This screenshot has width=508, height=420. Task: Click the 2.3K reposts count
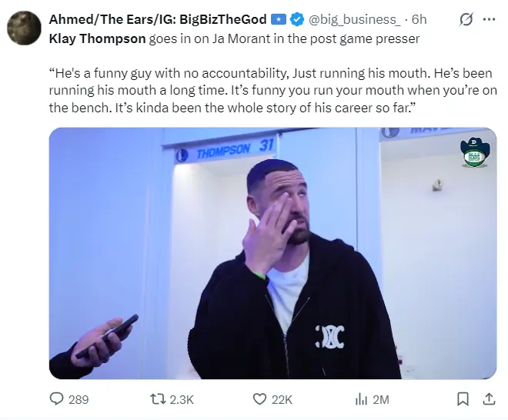[182, 399]
